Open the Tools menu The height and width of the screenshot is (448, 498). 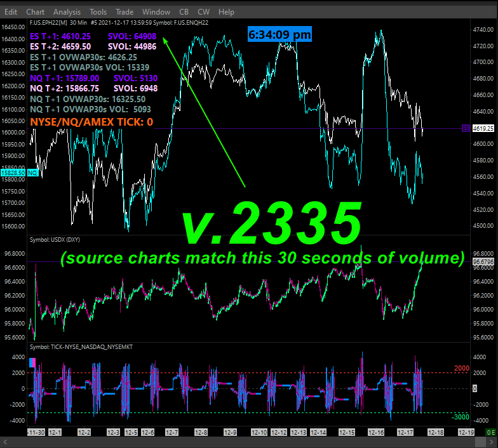[98, 12]
